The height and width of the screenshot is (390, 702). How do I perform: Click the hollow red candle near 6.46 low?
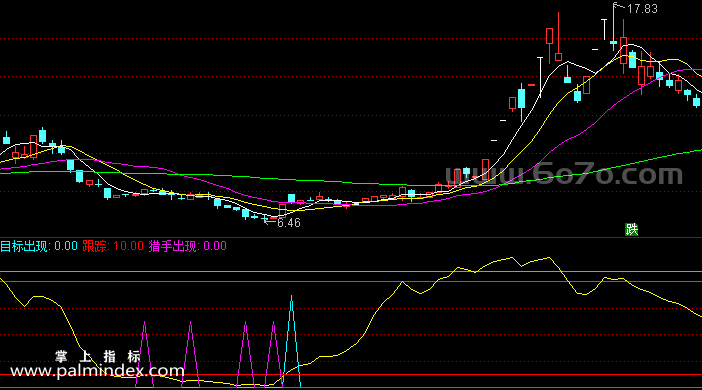pos(283,210)
